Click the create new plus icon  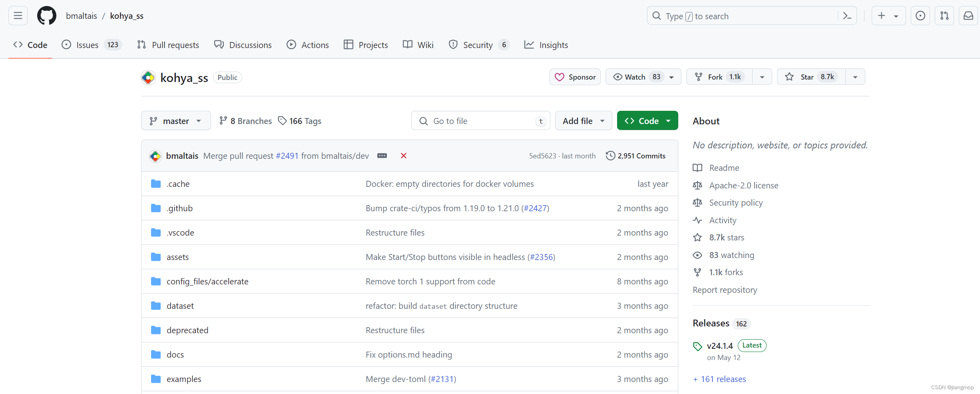[882, 16]
